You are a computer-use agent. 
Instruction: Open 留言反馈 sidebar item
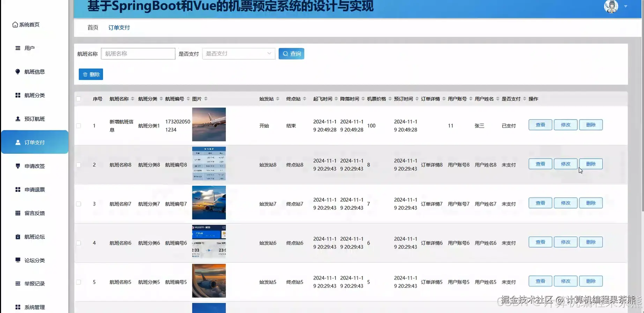[x=35, y=213]
